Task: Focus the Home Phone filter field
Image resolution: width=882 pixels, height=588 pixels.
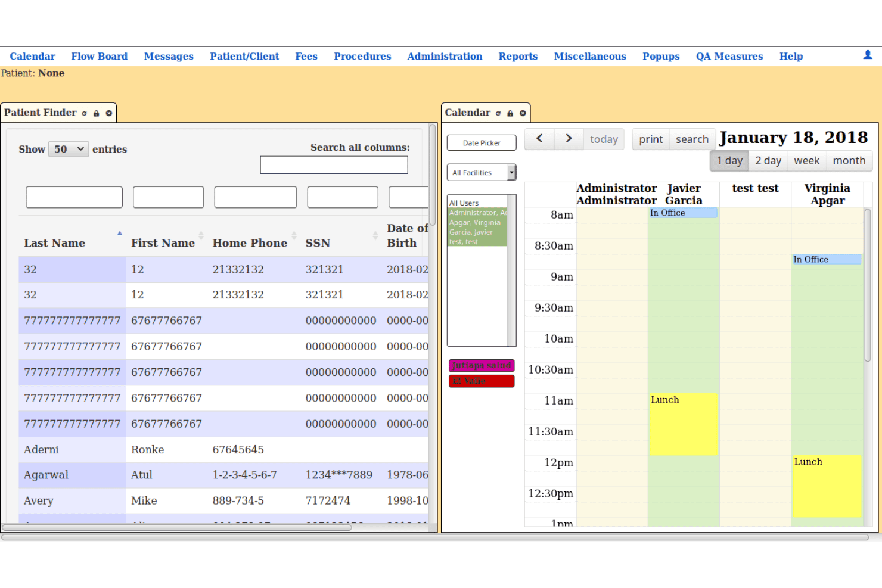Action: tap(255, 197)
